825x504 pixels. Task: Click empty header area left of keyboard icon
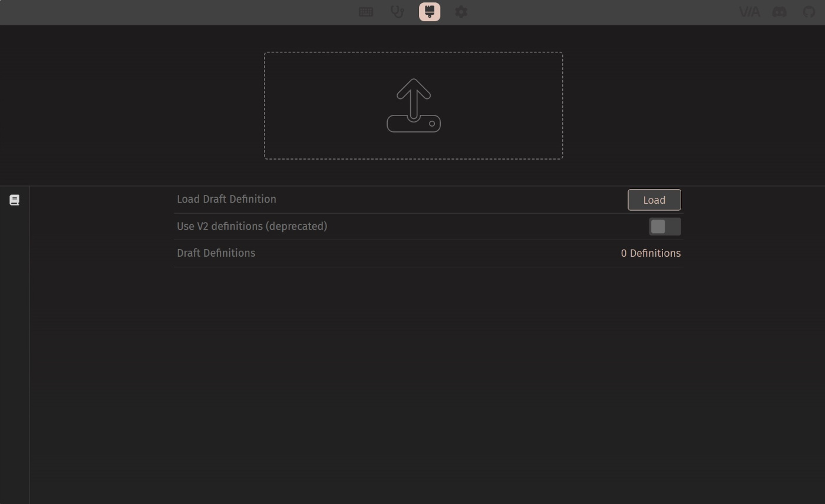[177, 12]
